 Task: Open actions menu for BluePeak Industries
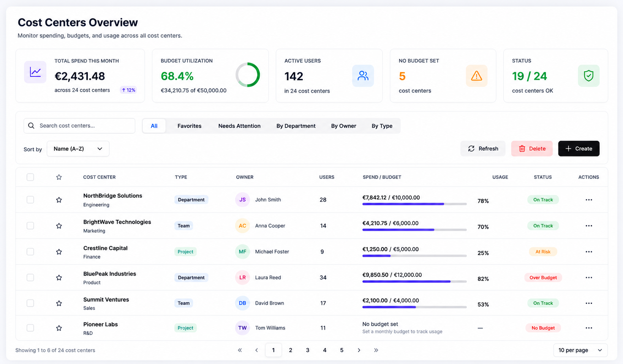tap(589, 277)
